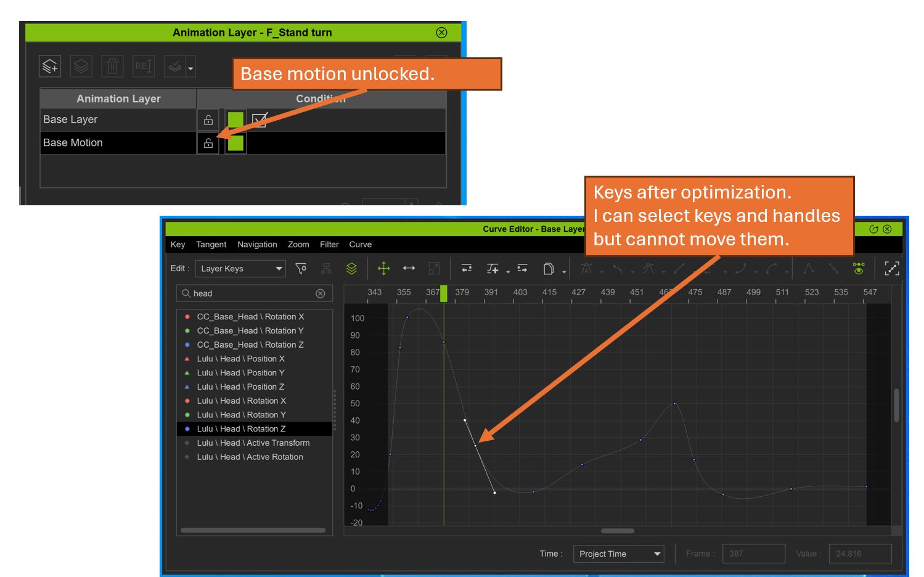
Task: Click the track list horizontal scrollbar
Action: (x=253, y=530)
